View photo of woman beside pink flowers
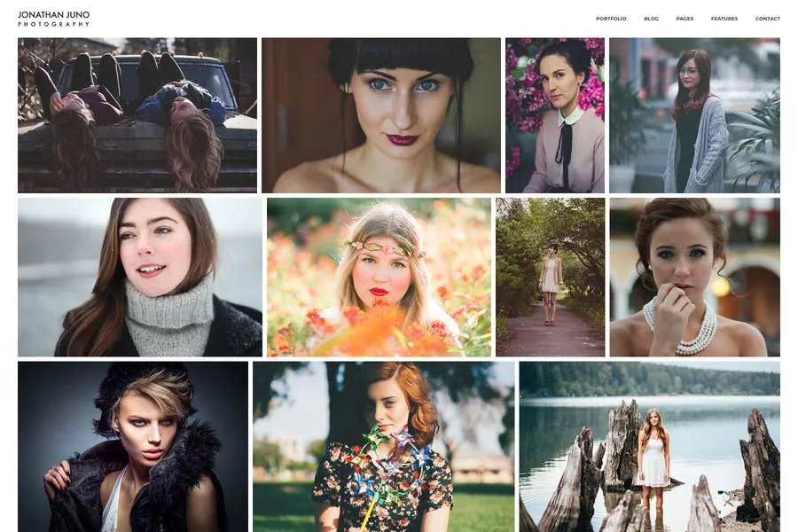This screenshot has width=798, height=532. pos(555,115)
